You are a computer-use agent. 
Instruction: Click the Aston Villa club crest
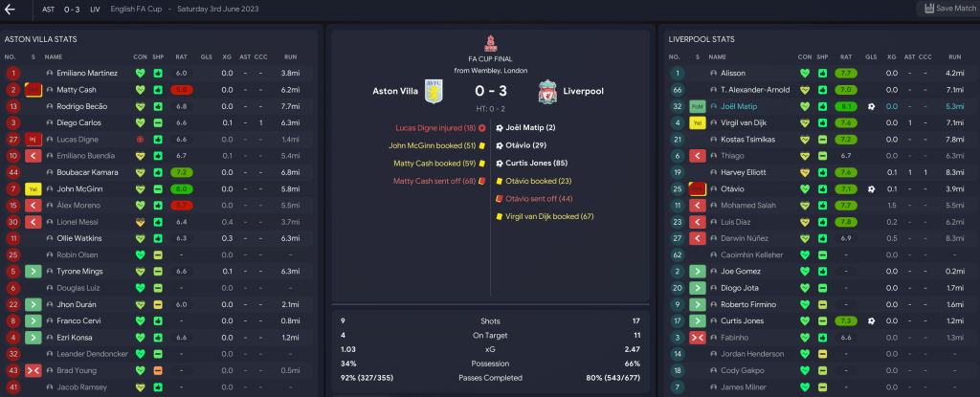pos(434,92)
